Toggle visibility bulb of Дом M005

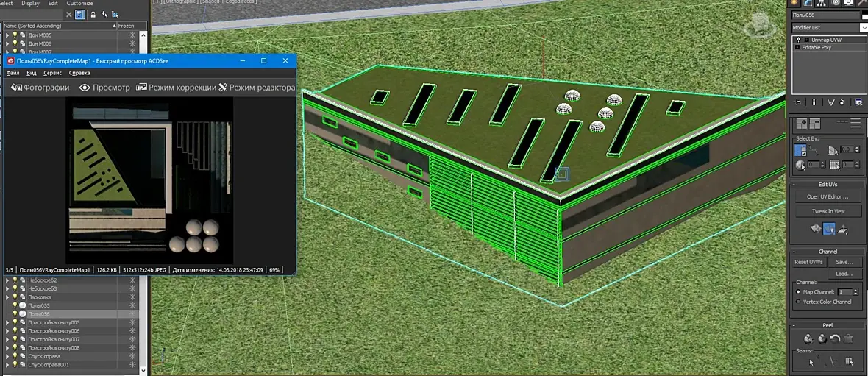[15, 35]
